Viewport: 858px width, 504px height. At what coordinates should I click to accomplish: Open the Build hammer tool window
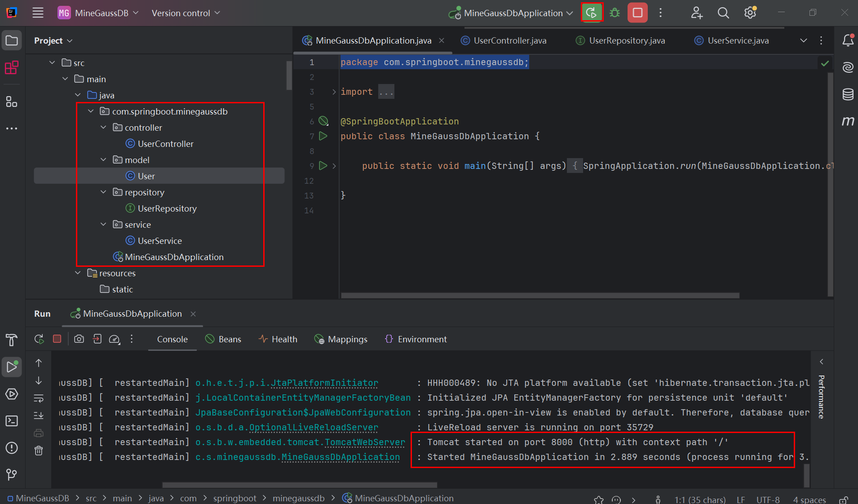[x=12, y=340]
